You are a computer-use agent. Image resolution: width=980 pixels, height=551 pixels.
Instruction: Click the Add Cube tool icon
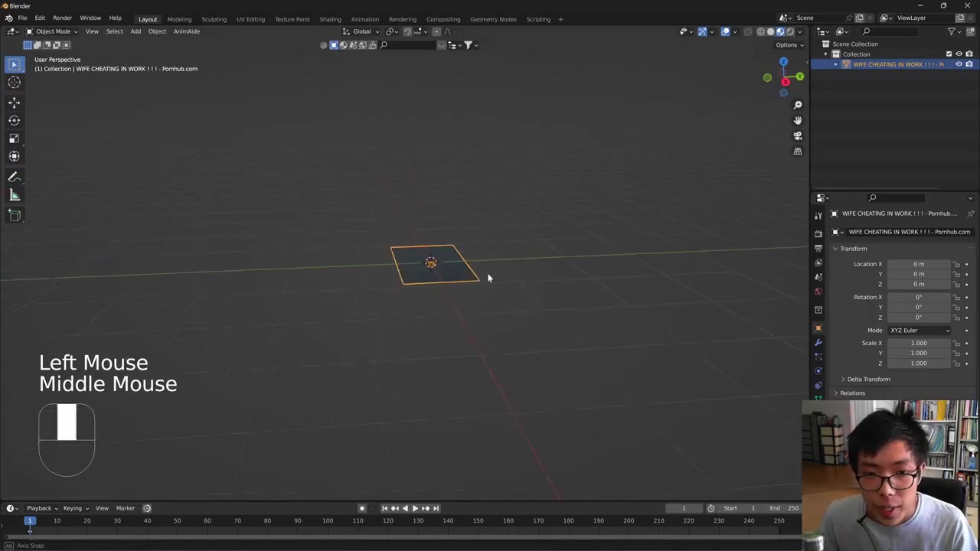click(x=14, y=215)
